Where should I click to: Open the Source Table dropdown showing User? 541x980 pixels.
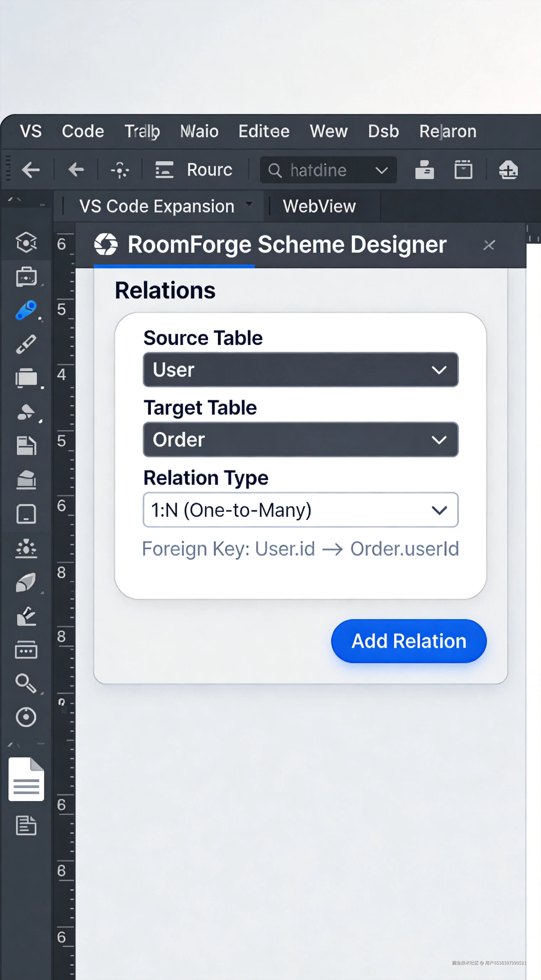coord(301,370)
